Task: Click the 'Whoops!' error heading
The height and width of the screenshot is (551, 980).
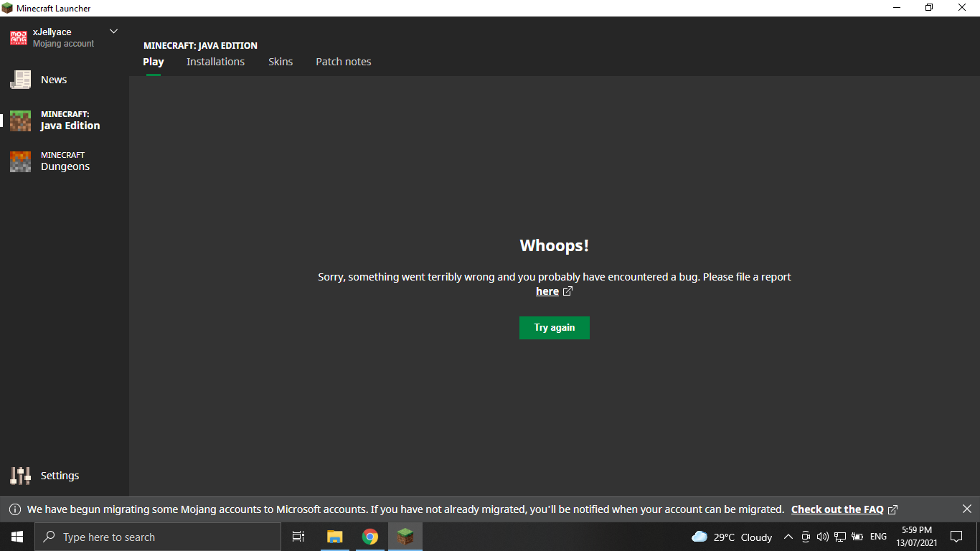Action: pyautogui.click(x=555, y=245)
